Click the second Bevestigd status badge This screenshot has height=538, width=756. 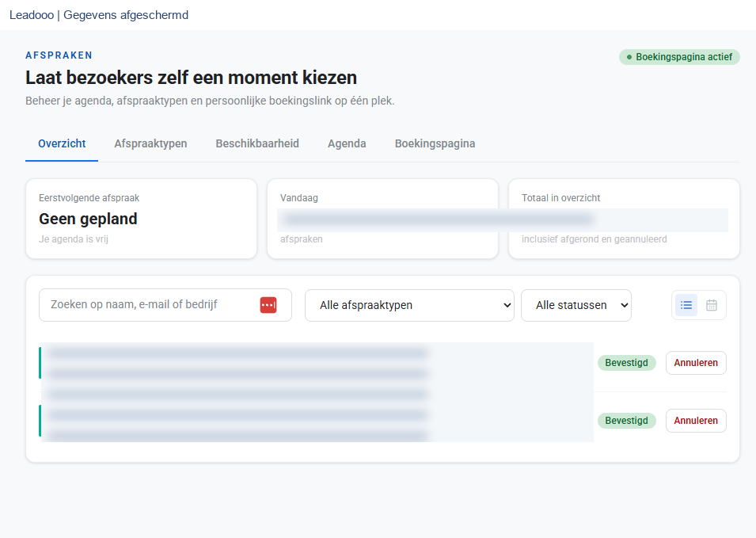point(626,421)
